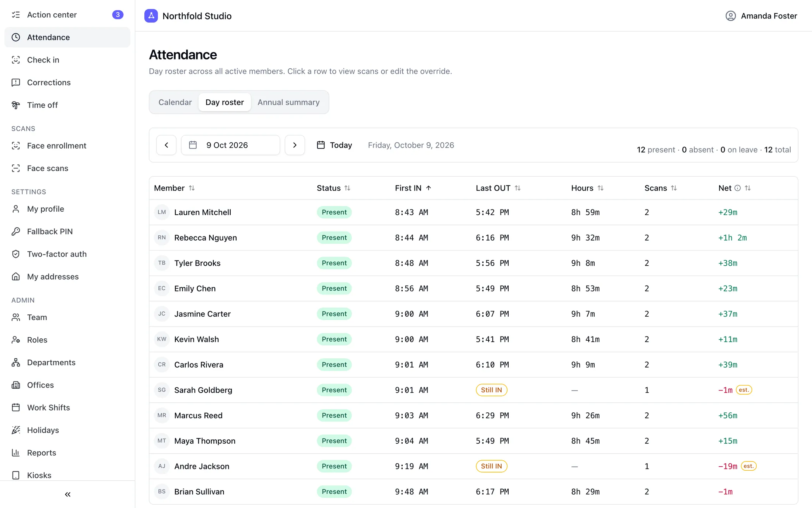Click the My profile person icon
The height and width of the screenshot is (508, 812).
[16, 209]
